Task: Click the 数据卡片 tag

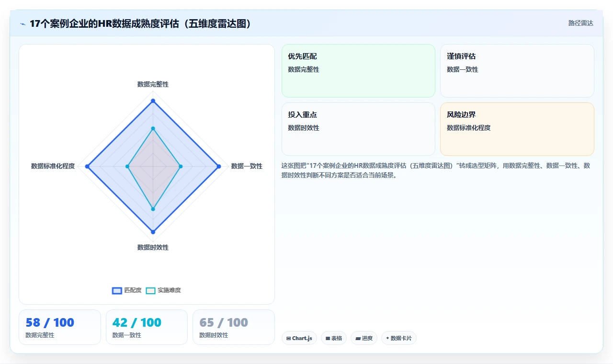Action: (399, 338)
